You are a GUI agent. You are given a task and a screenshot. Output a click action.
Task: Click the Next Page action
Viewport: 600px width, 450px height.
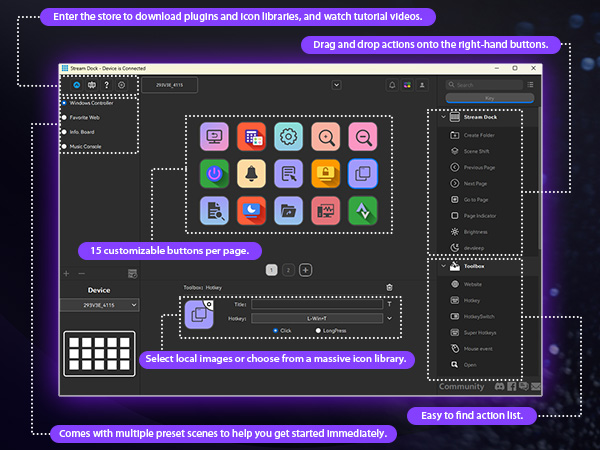(468, 183)
